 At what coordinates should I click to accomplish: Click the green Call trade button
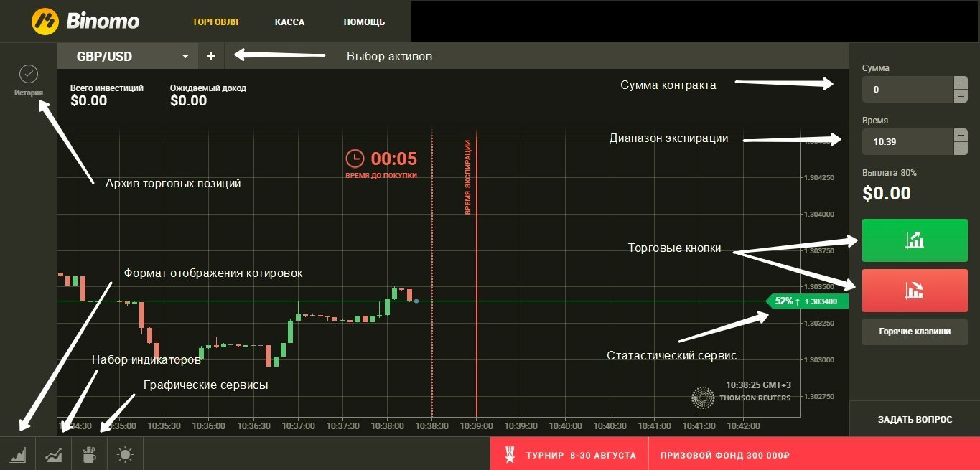click(915, 240)
